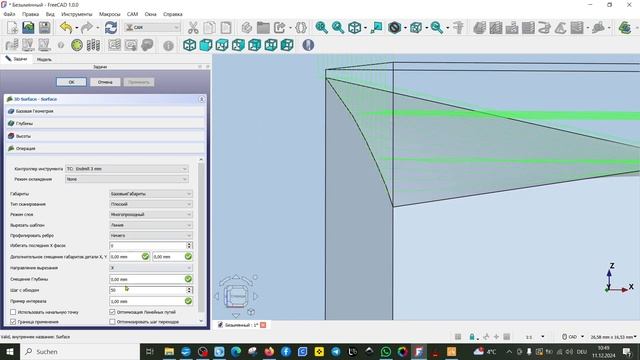Open the Файл menu

(x=9, y=14)
